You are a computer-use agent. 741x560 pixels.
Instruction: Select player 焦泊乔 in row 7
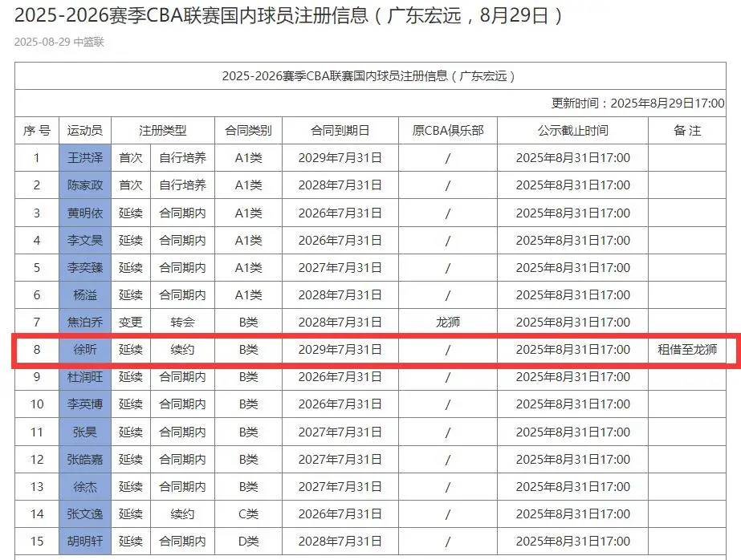click(84, 323)
